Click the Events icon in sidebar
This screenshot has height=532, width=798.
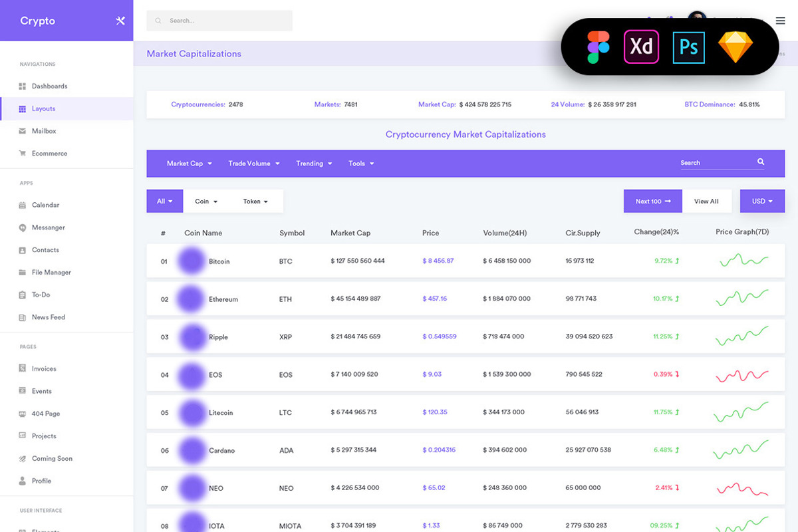22,391
